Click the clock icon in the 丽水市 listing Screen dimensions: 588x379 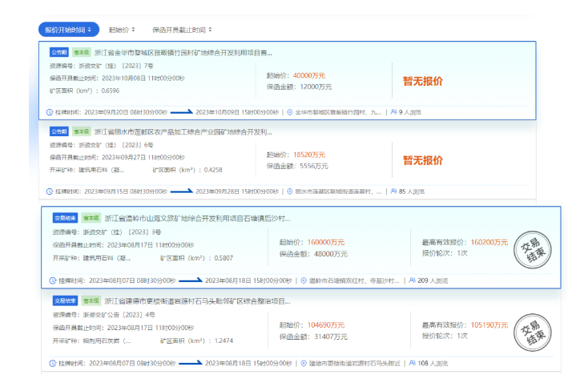(x=52, y=192)
